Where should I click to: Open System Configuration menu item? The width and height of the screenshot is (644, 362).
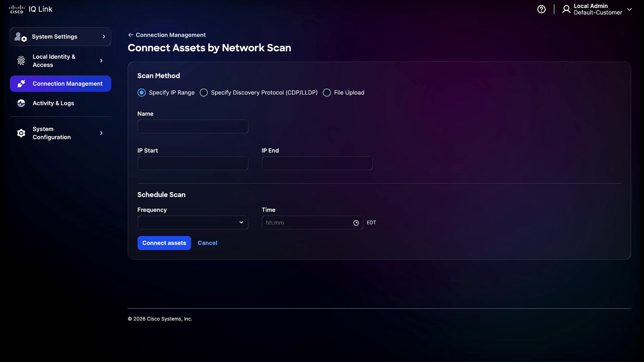pyautogui.click(x=60, y=133)
